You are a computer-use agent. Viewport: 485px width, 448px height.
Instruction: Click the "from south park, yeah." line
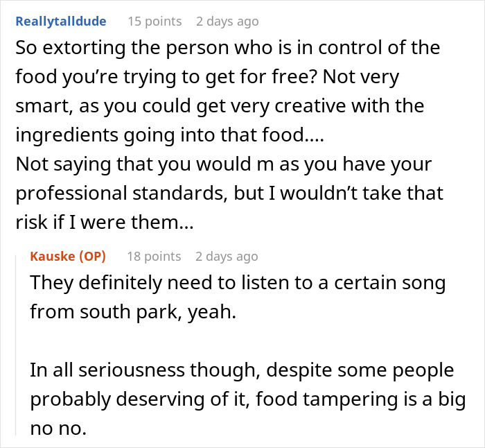(133, 312)
